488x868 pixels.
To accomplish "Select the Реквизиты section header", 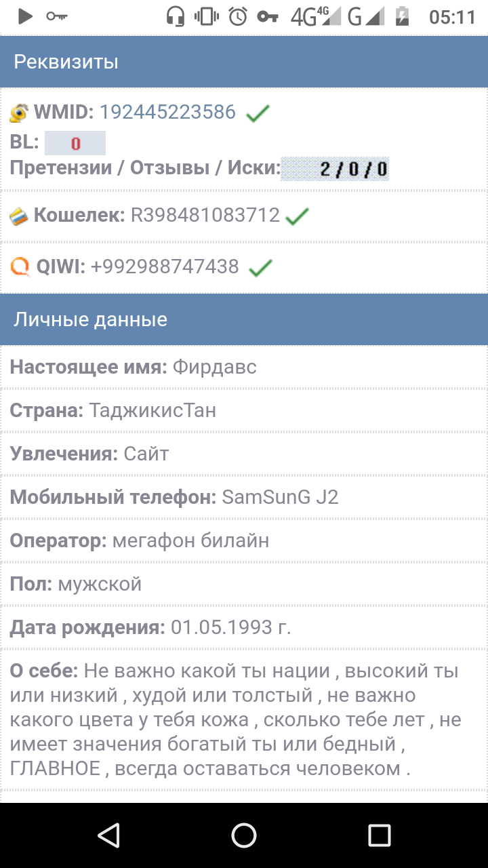I will point(244,62).
